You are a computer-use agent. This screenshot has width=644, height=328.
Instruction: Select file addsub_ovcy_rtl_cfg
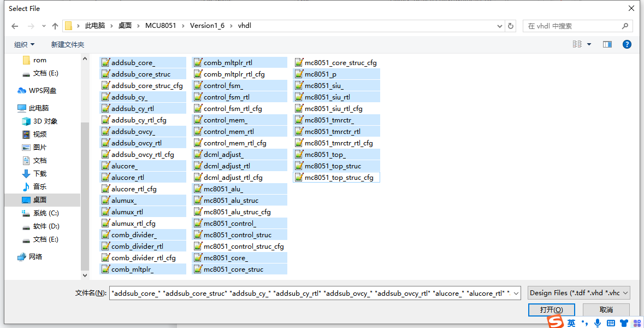[x=143, y=155]
